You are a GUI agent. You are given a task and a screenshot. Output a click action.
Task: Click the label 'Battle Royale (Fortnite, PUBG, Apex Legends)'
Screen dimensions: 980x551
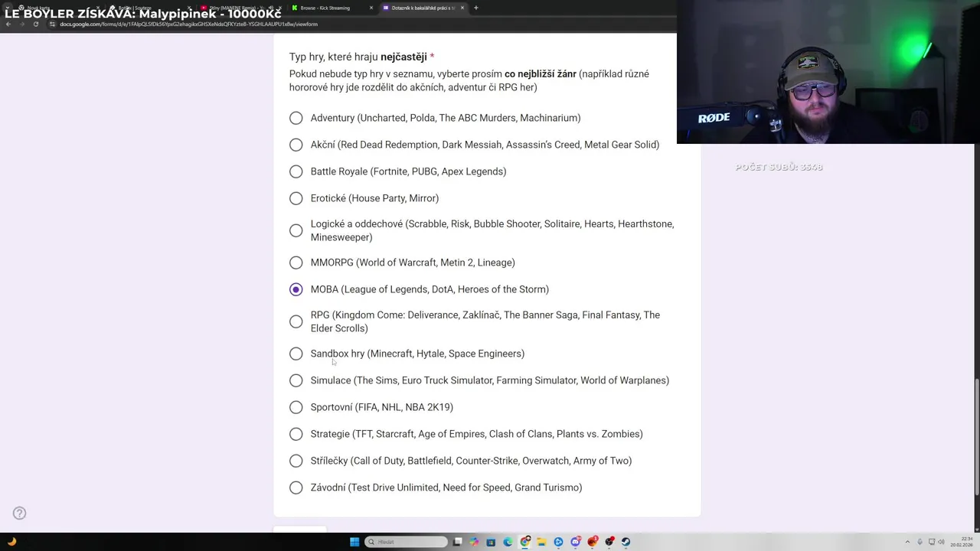click(x=408, y=171)
